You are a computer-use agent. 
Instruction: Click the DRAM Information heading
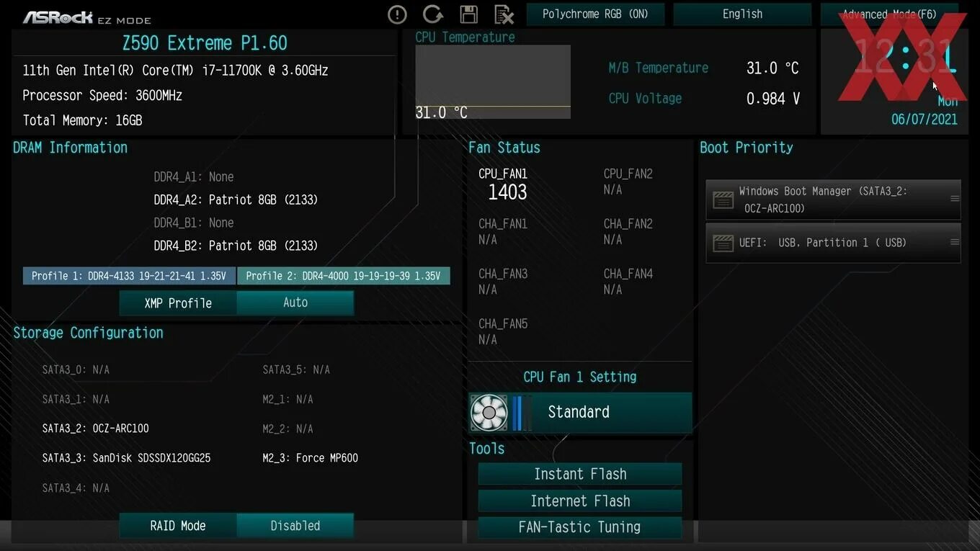coord(70,148)
